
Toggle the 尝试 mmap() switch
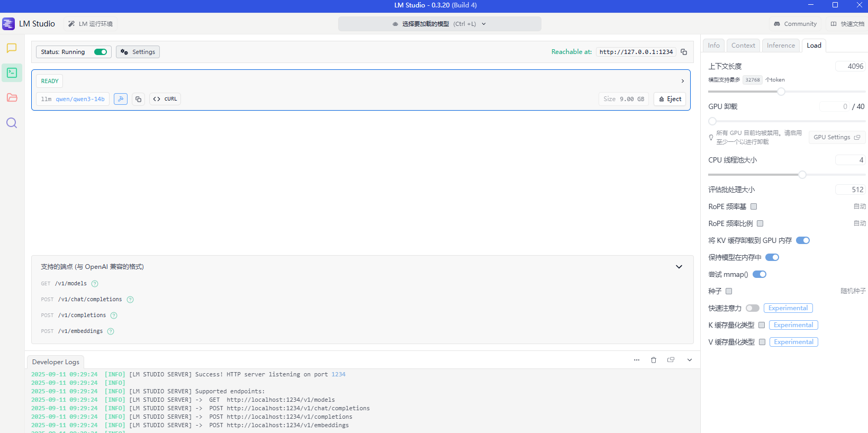(759, 274)
